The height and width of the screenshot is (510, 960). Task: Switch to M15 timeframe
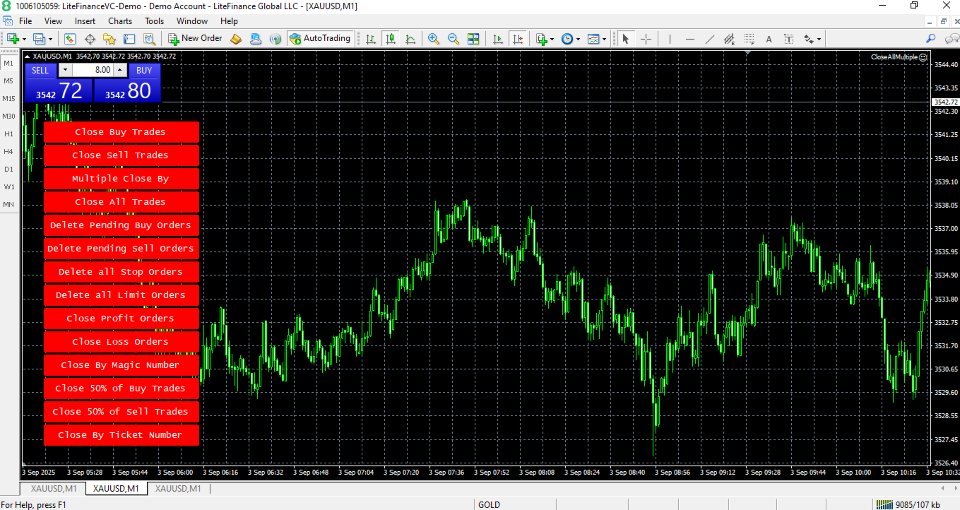pos(9,99)
